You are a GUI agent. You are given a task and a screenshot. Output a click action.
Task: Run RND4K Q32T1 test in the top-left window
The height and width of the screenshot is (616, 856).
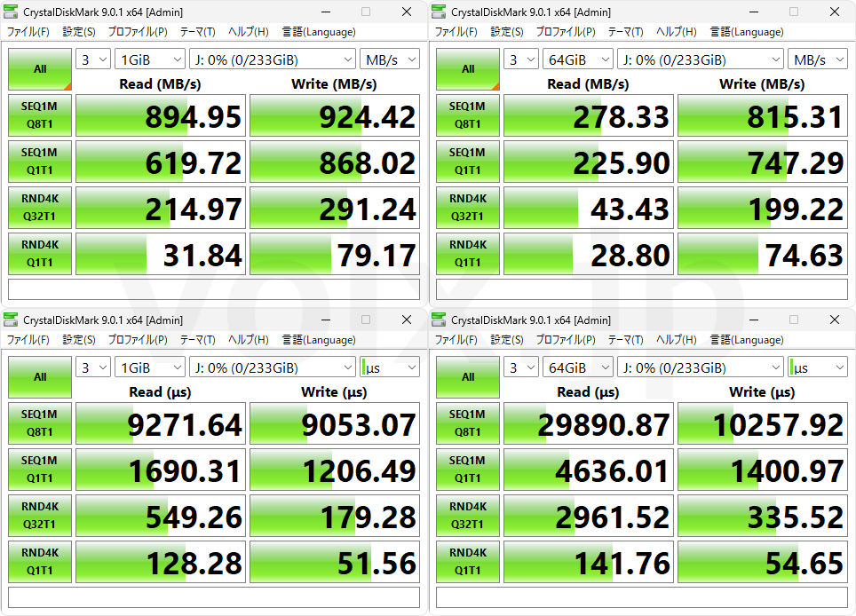[x=40, y=208]
